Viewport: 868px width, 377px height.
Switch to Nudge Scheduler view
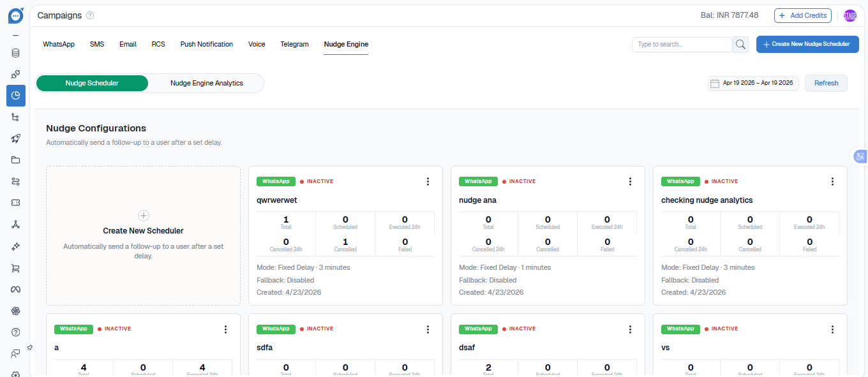coord(92,83)
